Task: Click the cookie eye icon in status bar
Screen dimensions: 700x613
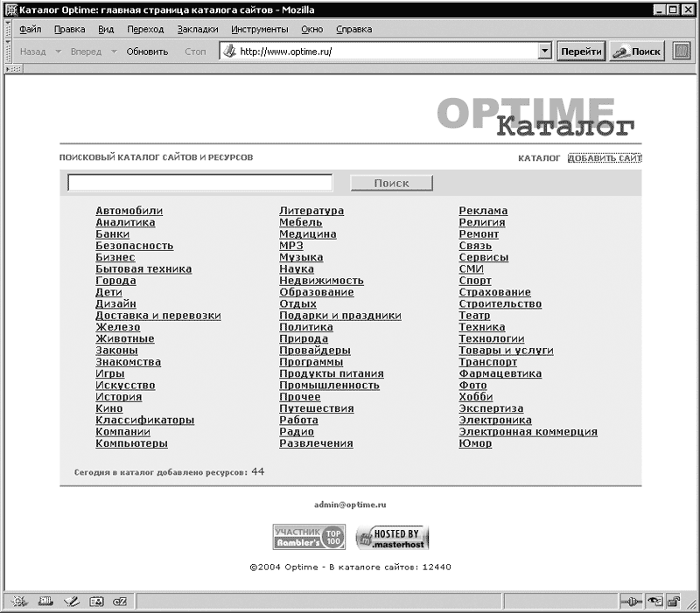Action: coord(654,602)
